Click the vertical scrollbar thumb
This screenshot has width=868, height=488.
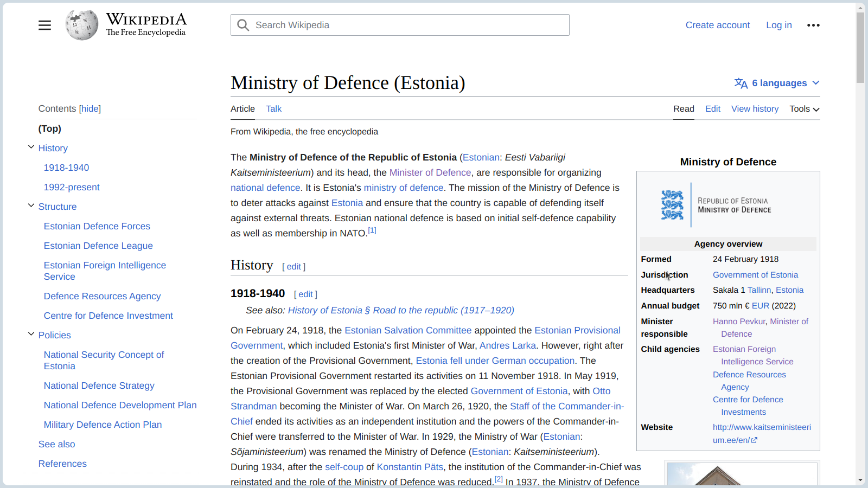[x=860, y=48]
